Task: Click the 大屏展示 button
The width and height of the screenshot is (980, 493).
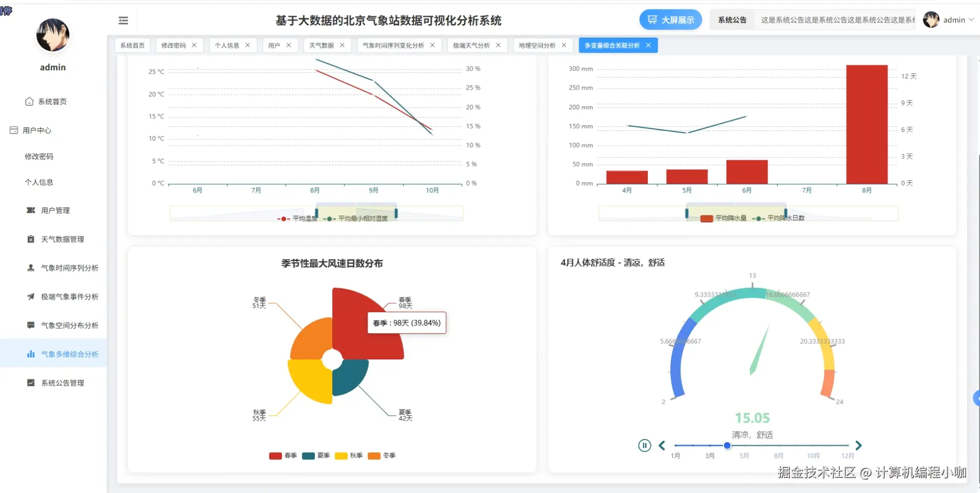Action: point(670,20)
